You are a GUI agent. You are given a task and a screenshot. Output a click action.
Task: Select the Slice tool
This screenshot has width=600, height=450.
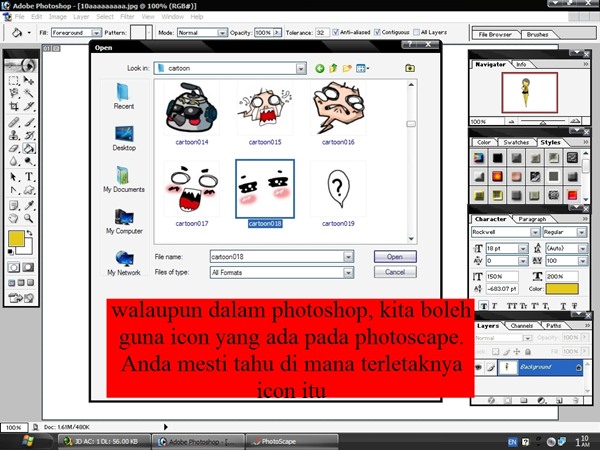coord(29,106)
